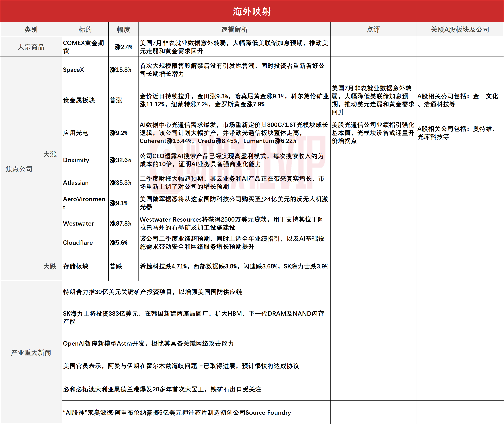Click the 贵金属板块 cell
504x424 pixels.
(85, 100)
